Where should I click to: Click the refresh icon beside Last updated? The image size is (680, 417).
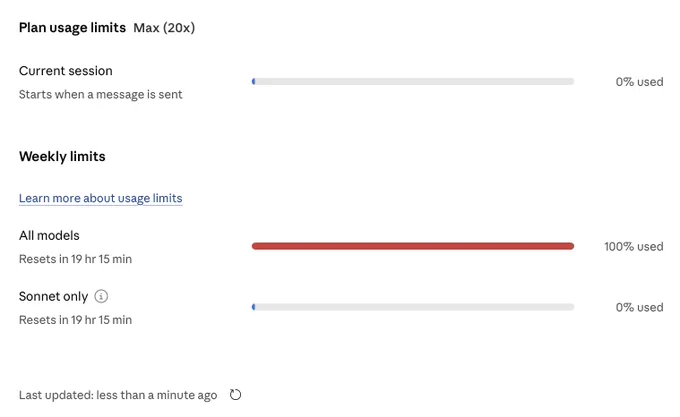[x=235, y=394]
